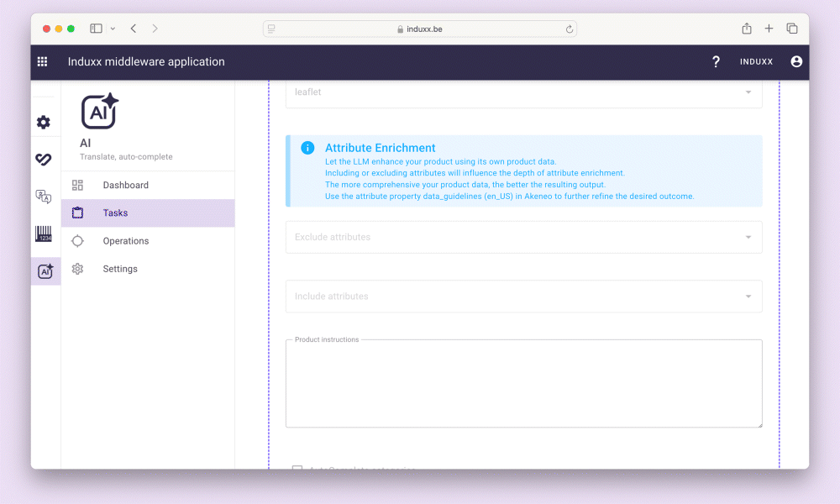Open Settings in the AI sidebar menu
The image size is (840, 504).
point(120,269)
